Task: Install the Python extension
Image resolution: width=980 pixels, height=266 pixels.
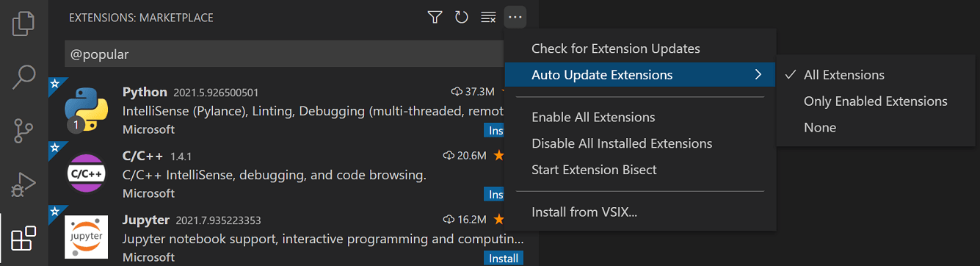Action: click(494, 130)
